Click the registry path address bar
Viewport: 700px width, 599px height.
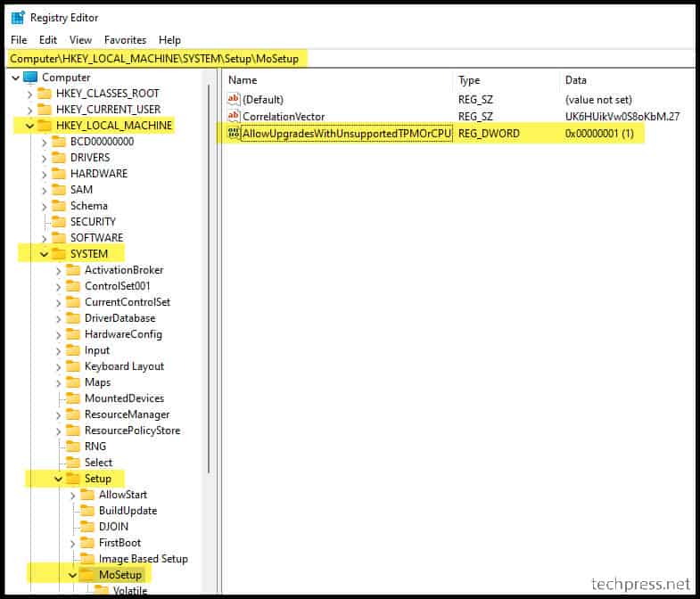point(350,59)
